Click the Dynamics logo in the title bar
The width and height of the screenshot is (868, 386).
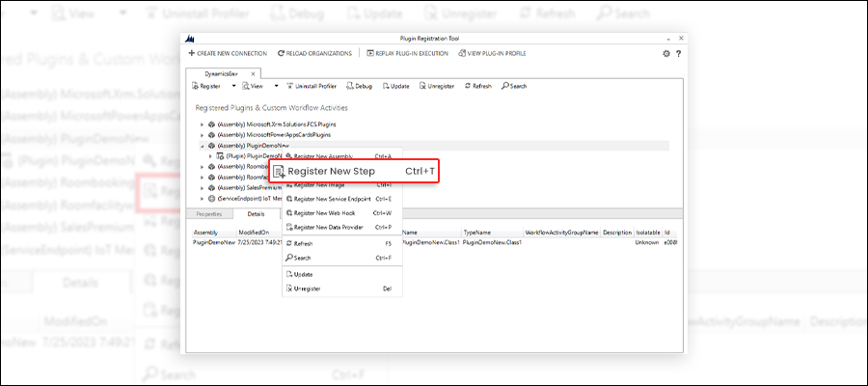[x=190, y=39]
